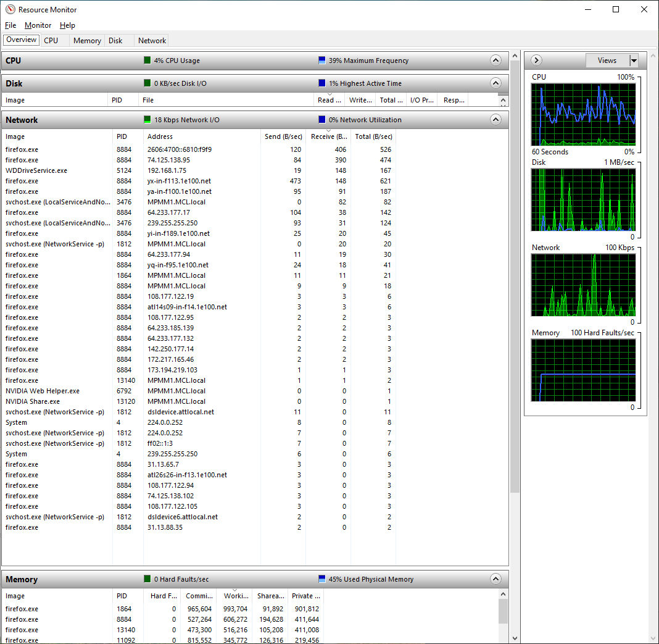Select firefox.exe row with address 74.125.138.95

coord(199,160)
